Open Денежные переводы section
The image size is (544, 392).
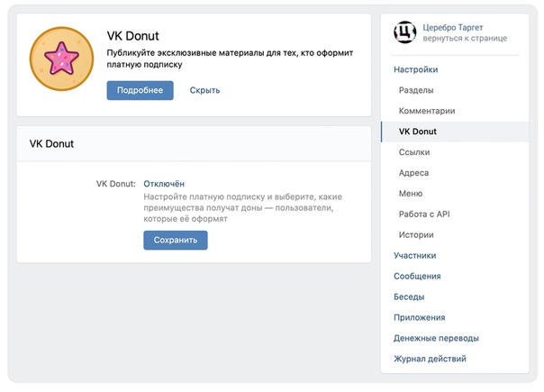tap(436, 338)
